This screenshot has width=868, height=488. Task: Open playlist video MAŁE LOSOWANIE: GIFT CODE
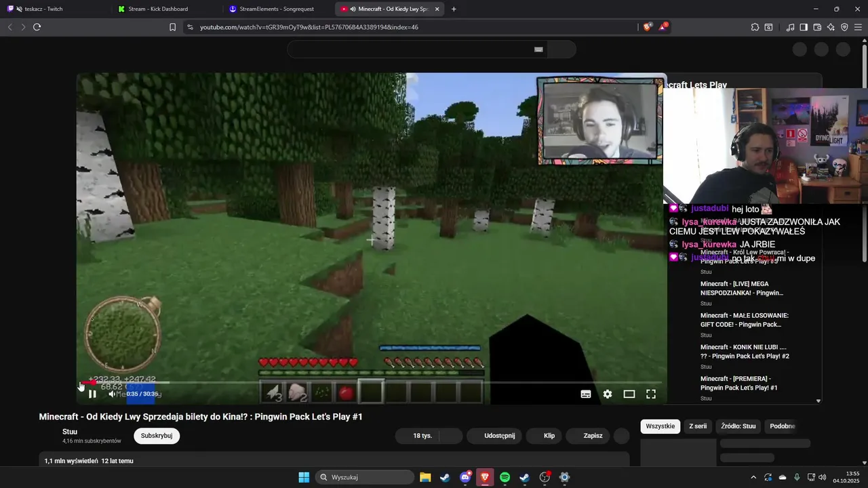pos(745,320)
